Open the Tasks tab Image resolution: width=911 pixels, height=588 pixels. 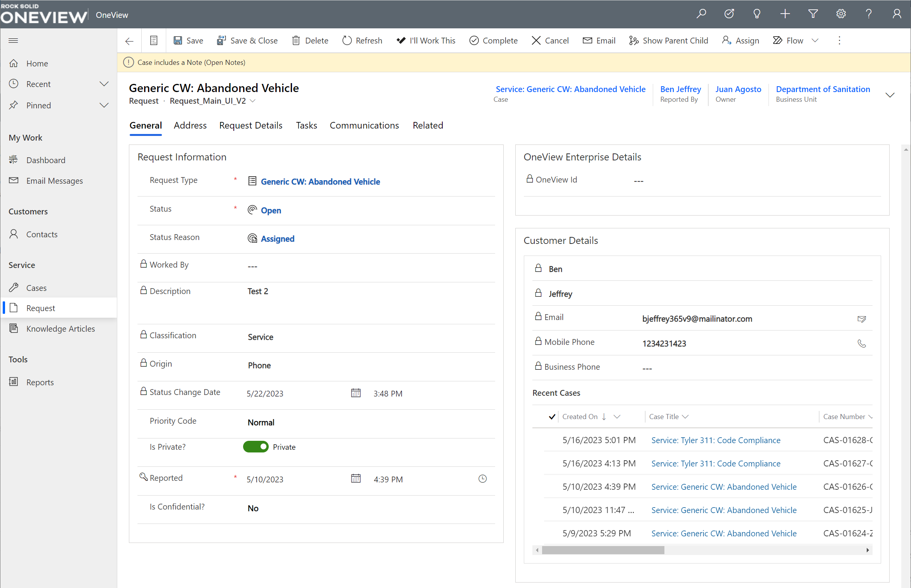(x=306, y=125)
